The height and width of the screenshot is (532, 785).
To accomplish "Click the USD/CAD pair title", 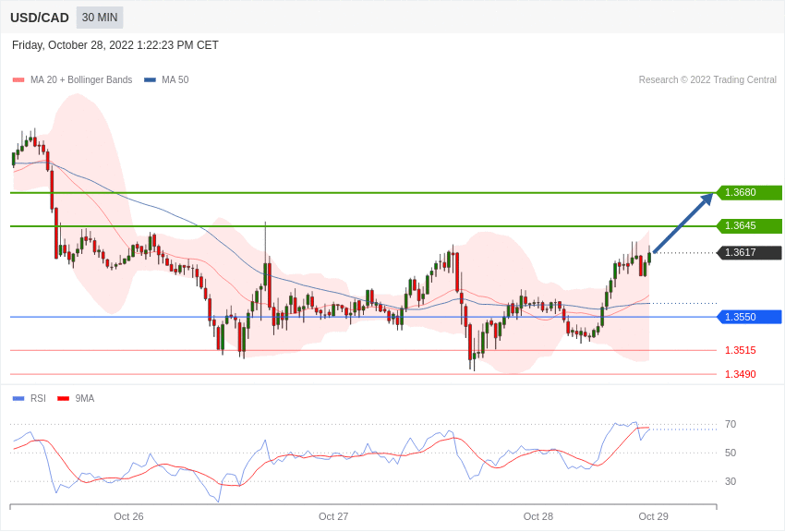I will [40, 18].
